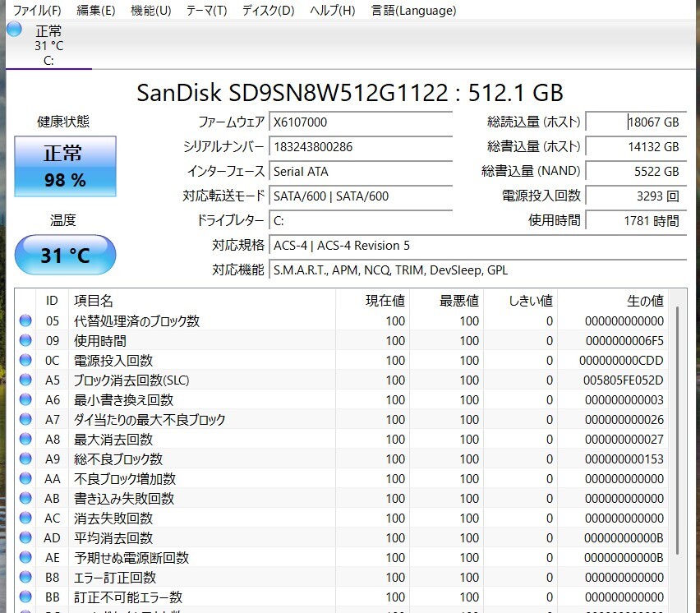The width and height of the screenshot is (700, 613).
Task: Click the serial number field
Action: 362,147
